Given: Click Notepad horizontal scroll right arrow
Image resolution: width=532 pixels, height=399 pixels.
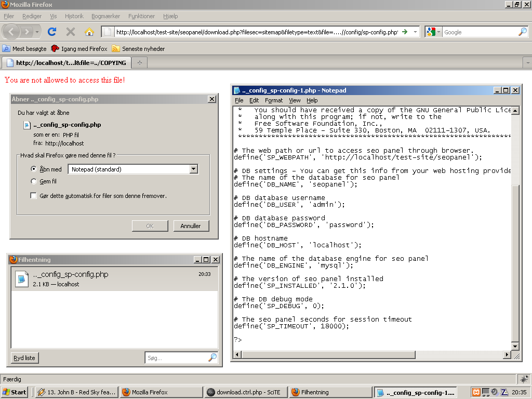Looking at the screenshot, I should click(x=507, y=354).
